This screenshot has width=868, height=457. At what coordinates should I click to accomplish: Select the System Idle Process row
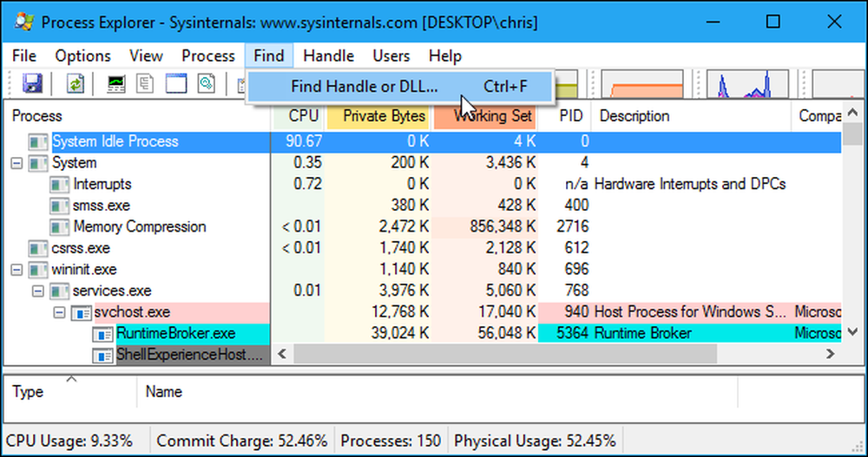[x=424, y=141]
